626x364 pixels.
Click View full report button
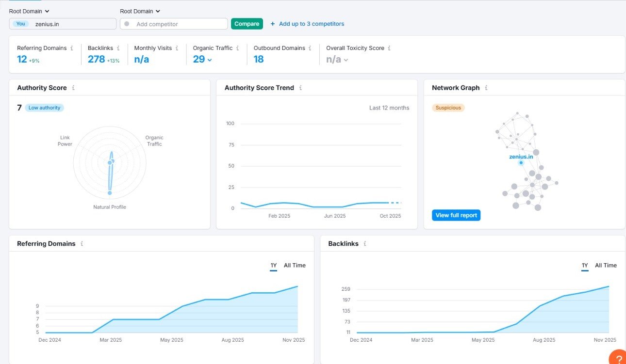[456, 215]
